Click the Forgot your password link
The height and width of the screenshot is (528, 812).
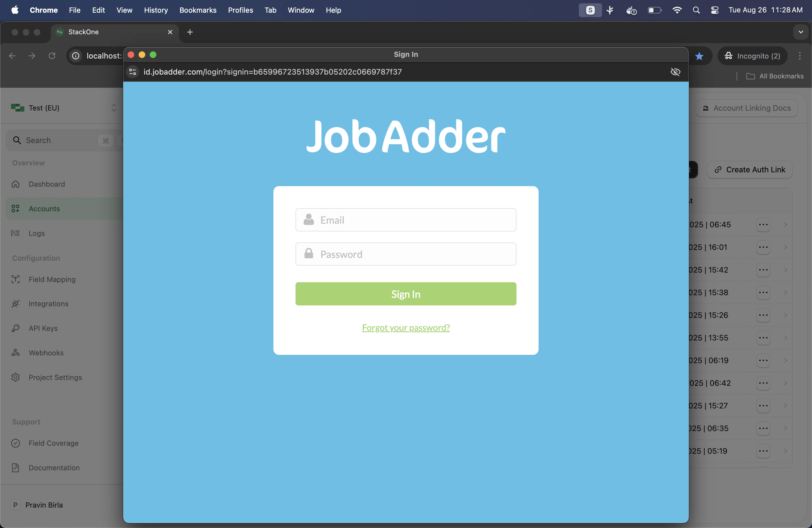[406, 328]
